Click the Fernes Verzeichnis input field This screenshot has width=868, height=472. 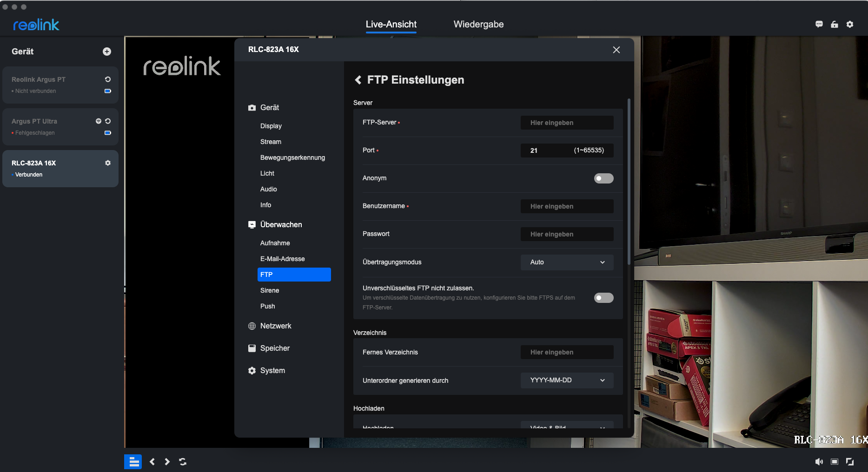pos(567,352)
